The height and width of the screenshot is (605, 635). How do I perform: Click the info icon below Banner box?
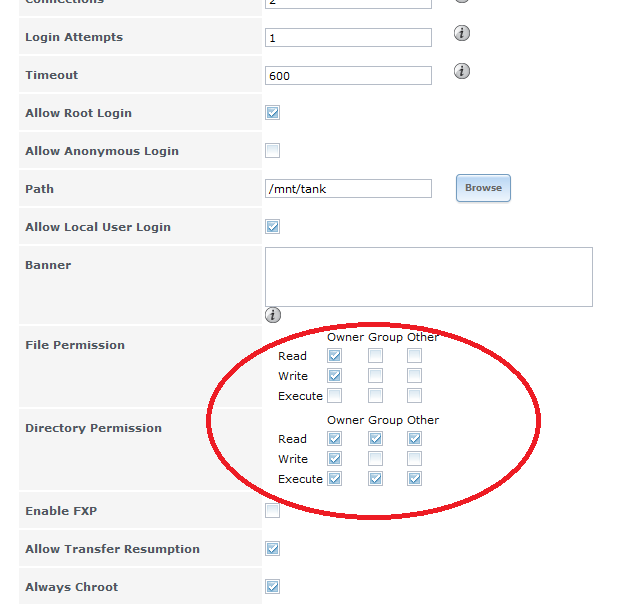(x=273, y=316)
